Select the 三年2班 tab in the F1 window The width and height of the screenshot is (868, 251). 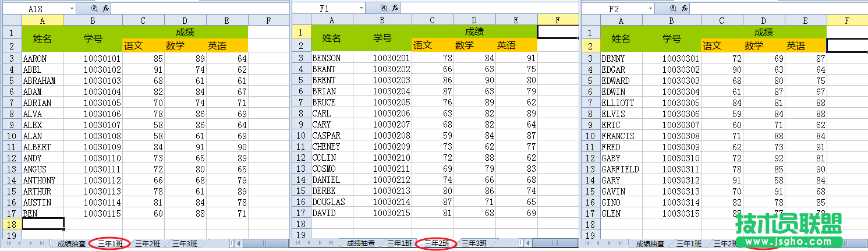(437, 243)
